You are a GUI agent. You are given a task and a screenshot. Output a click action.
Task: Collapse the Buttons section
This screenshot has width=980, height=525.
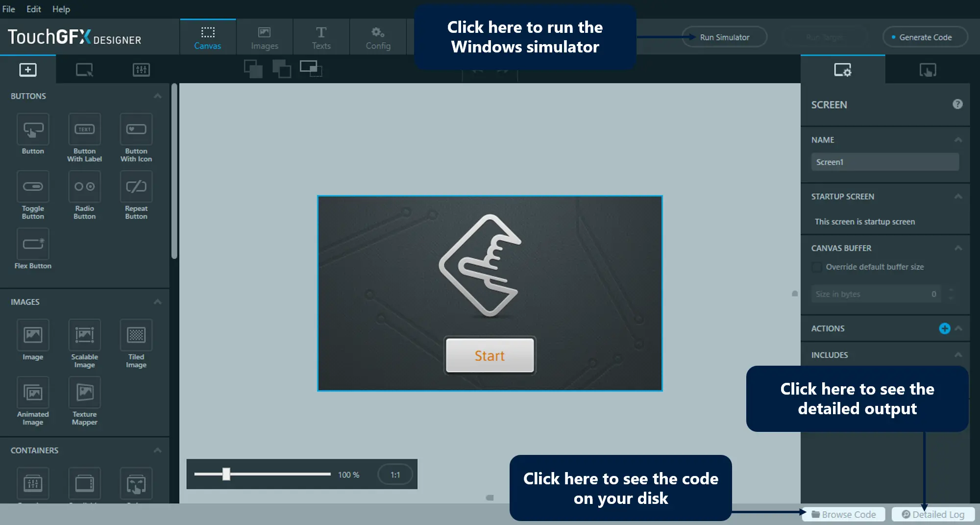158,96
